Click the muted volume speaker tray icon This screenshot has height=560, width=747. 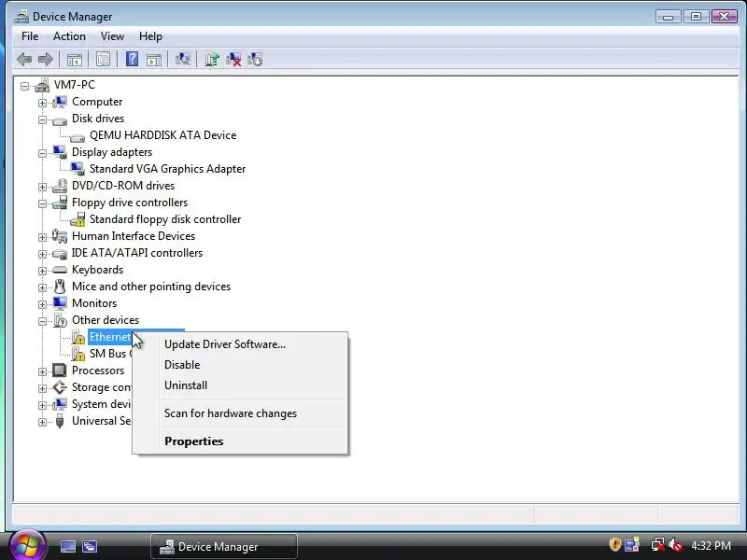(675, 545)
